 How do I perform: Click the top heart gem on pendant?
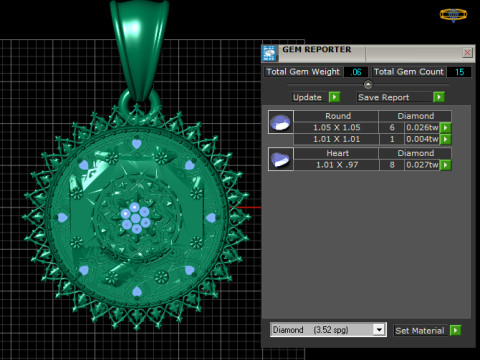(136, 144)
